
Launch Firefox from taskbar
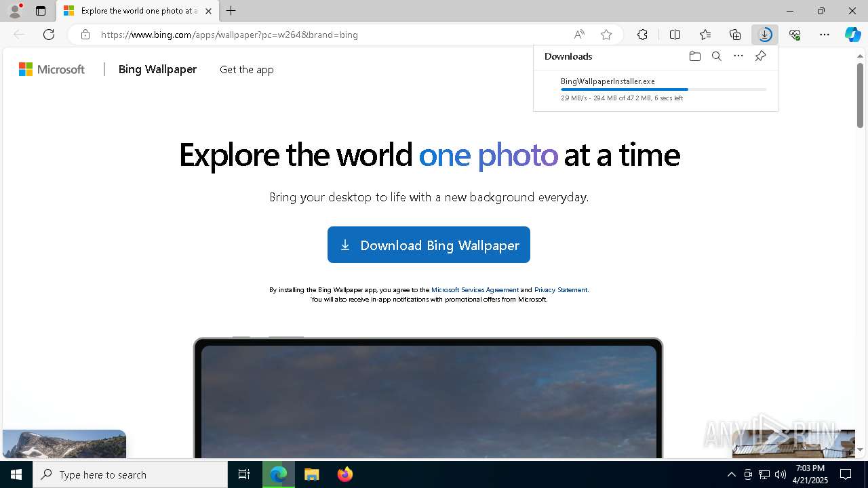tap(344, 474)
